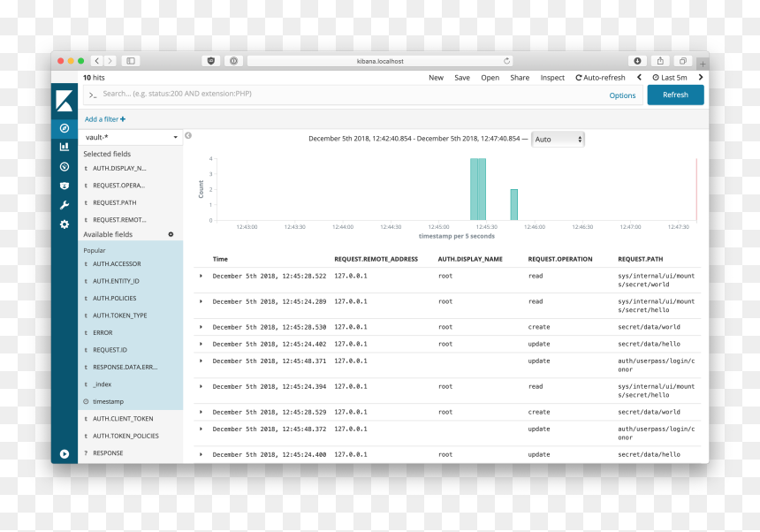Screen dimensions: 760x532
Task: Open the Discover compass icon in sidebar
Action: [x=64, y=128]
